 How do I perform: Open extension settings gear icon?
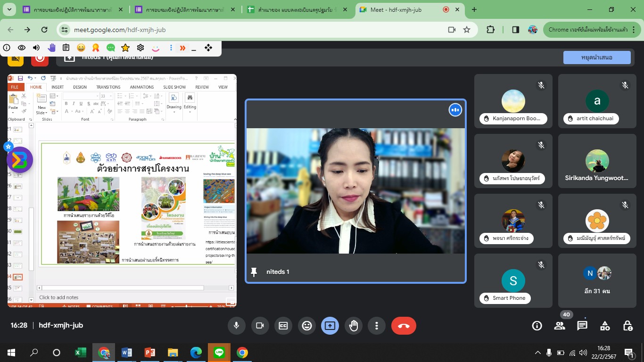[x=140, y=48]
